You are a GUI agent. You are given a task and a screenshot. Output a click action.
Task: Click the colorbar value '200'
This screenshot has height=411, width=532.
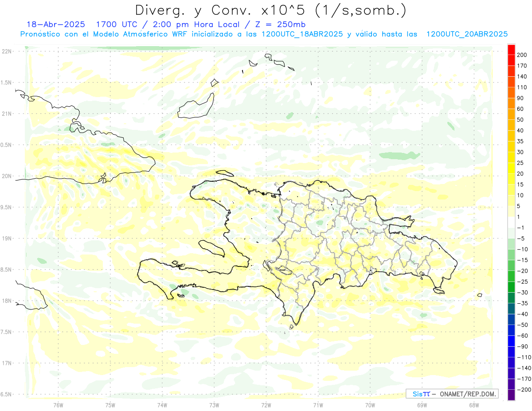[x=522, y=55]
